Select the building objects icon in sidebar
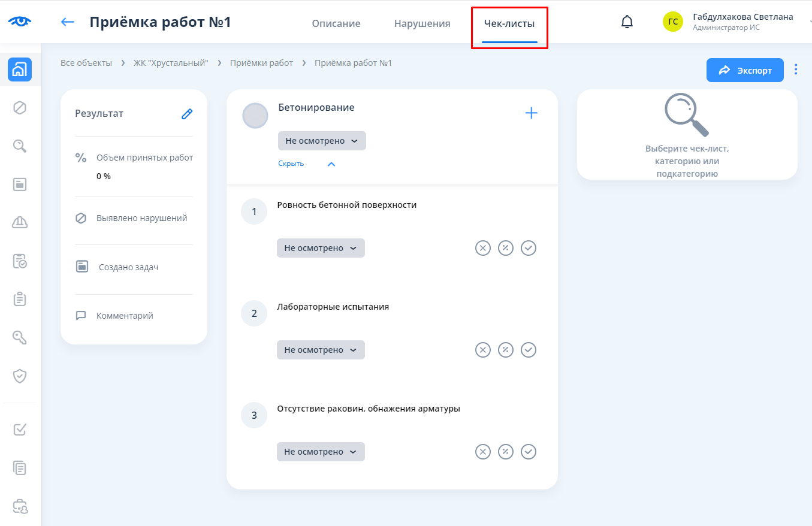Screen dimensions: 812x526 (x=20, y=69)
